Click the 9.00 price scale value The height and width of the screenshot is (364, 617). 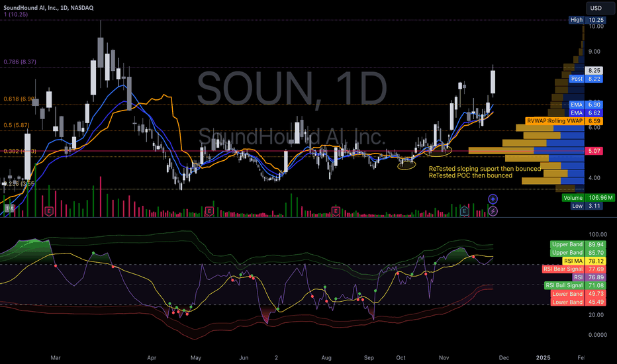tap(594, 52)
